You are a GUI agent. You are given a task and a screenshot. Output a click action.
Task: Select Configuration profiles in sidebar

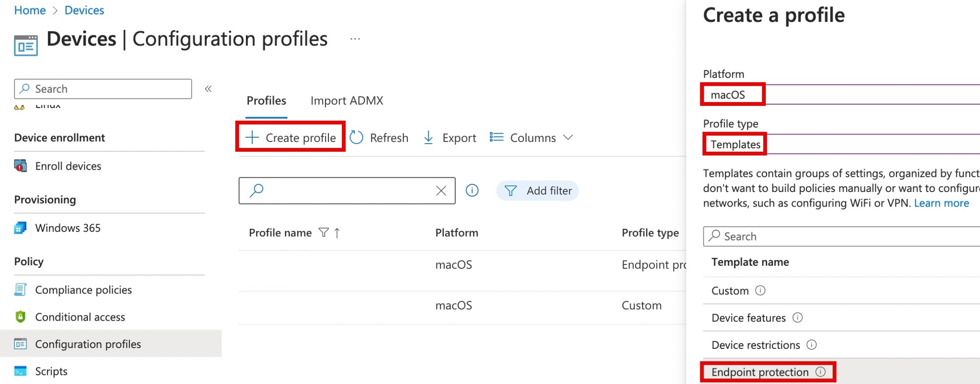111,344
